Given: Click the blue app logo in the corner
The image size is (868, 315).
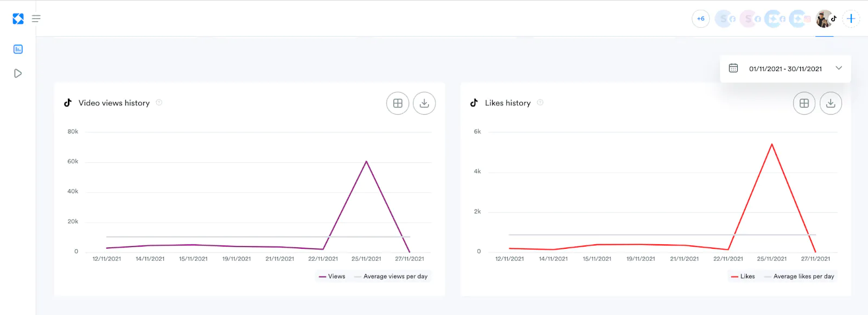Looking at the screenshot, I should point(18,19).
